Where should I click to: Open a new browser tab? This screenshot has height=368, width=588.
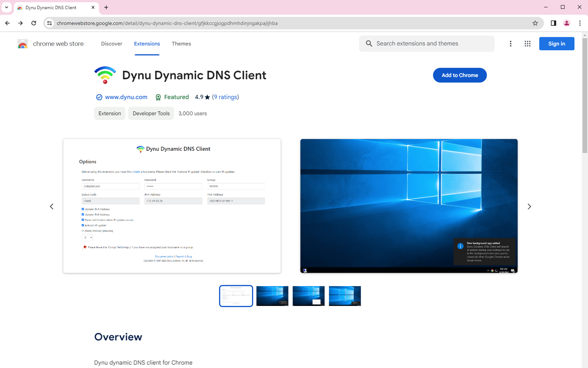[106, 7]
